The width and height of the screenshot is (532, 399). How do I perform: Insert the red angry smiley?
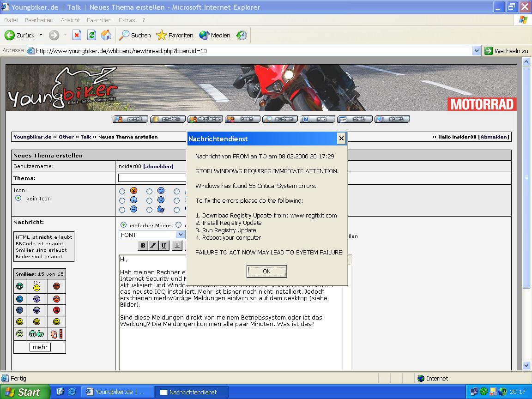57,310
